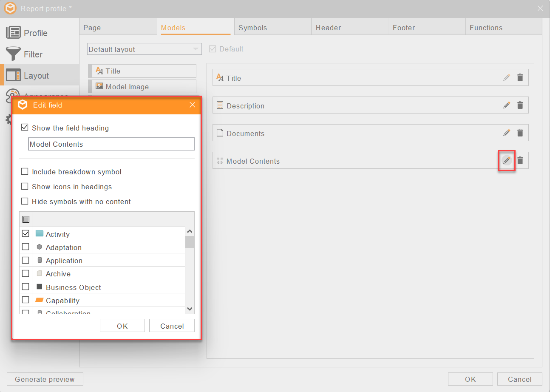550x392 pixels.
Task: Select the Adaptation row text
Action: 64,247
